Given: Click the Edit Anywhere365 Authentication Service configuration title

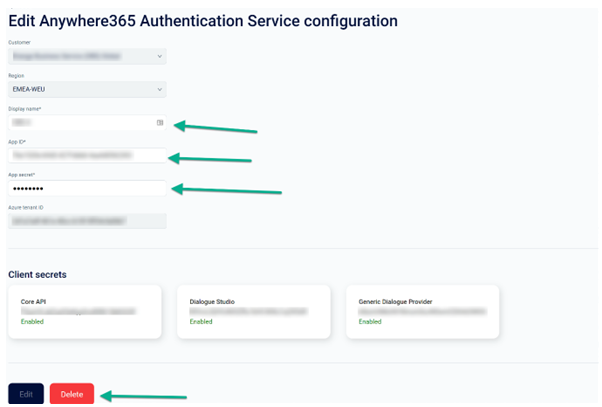Looking at the screenshot, I should click(203, 21).
